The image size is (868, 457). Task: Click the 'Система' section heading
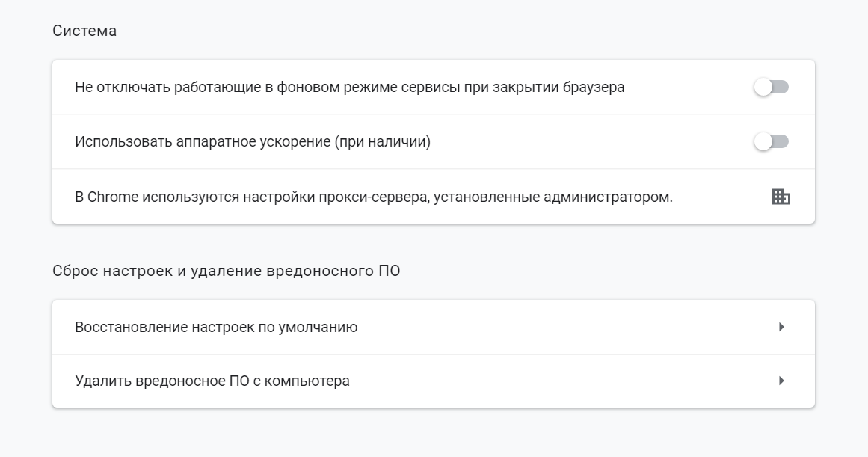click(84, 31)
